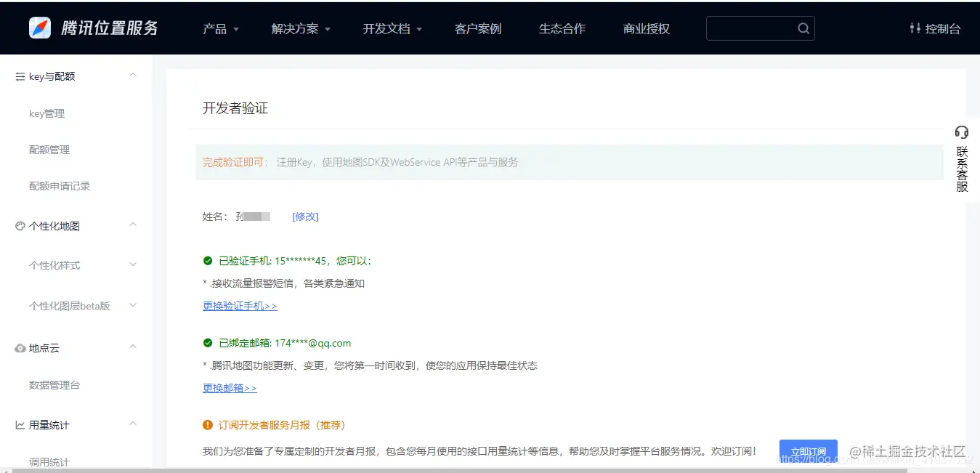Click the 个性化地图 palette icon
980x473 pixels.
[x=20, y=226]
